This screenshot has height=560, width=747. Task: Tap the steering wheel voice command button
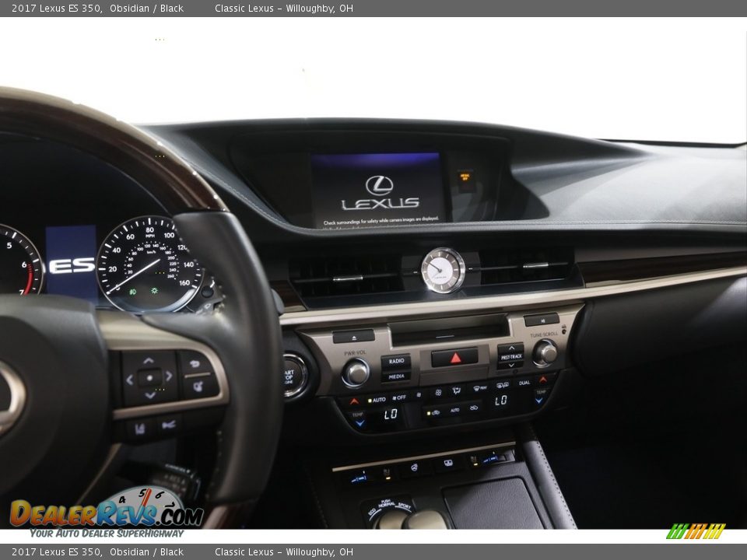[x=200, y=387]
